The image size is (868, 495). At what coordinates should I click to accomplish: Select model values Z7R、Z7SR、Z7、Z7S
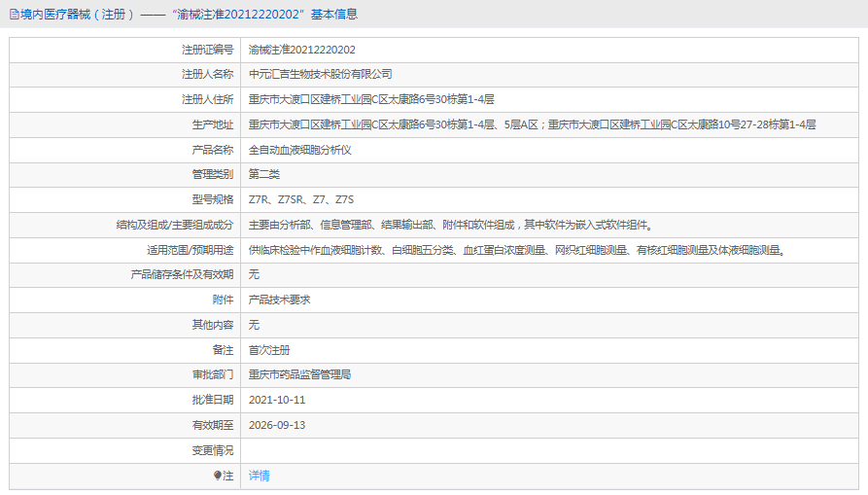pos(301,199)
